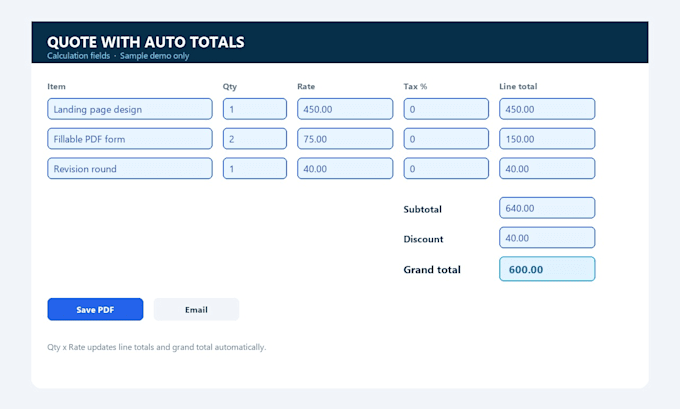680x409 pixels.
Task: Click the 'QUOTE WITH AUTO TOTALS' title
Action: tap(146, 42)
